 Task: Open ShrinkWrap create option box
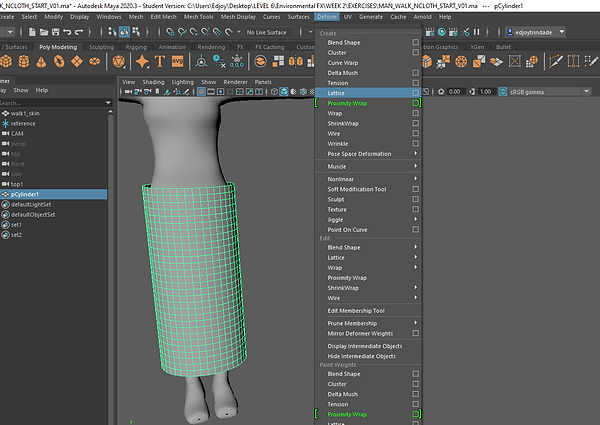[x=416, y=123]
